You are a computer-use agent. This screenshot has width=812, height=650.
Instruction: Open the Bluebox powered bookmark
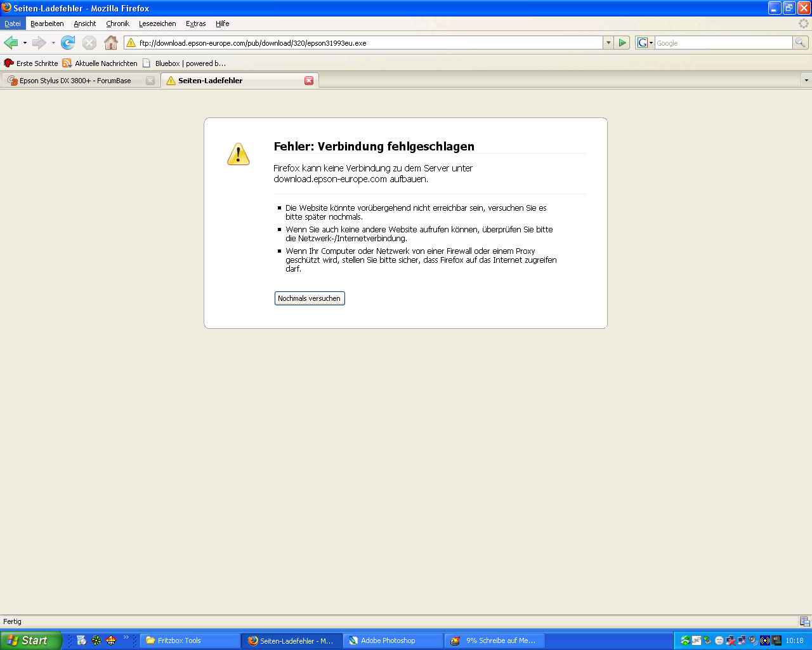tap(184, 63)
